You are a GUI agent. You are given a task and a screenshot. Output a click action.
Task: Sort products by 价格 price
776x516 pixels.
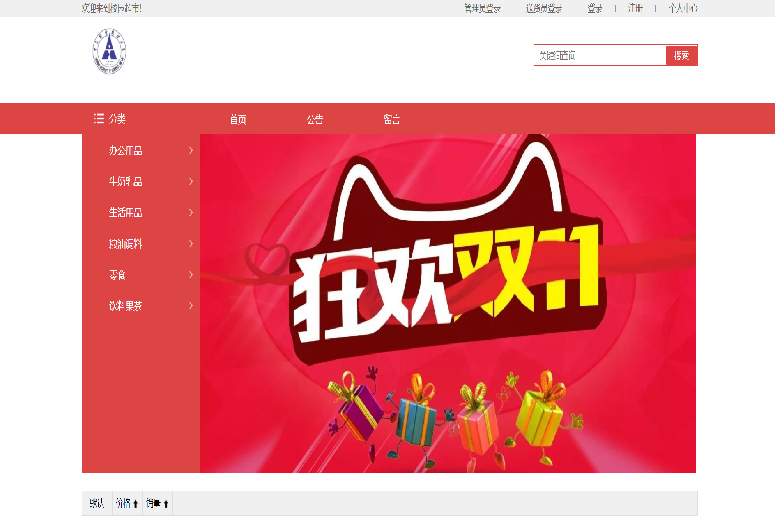[127, 504]
